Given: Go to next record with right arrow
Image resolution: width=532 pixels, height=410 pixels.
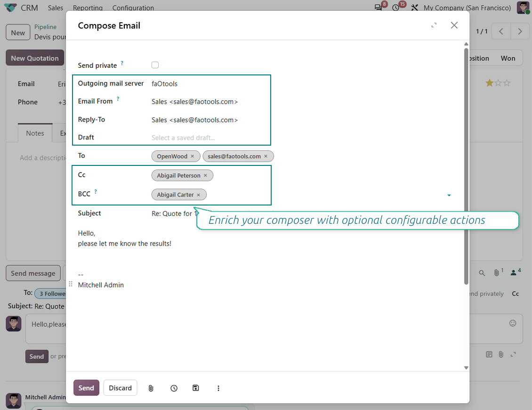Looking at the screenshot, I should point(519,31).
